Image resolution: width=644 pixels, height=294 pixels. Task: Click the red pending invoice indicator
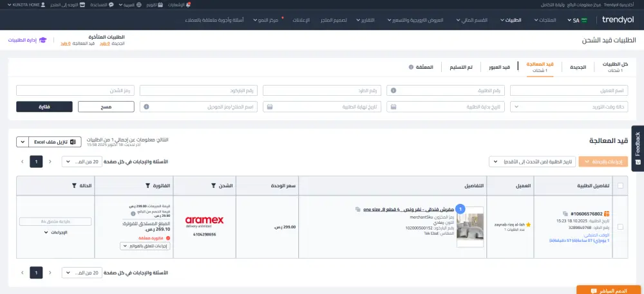[167, 238]
